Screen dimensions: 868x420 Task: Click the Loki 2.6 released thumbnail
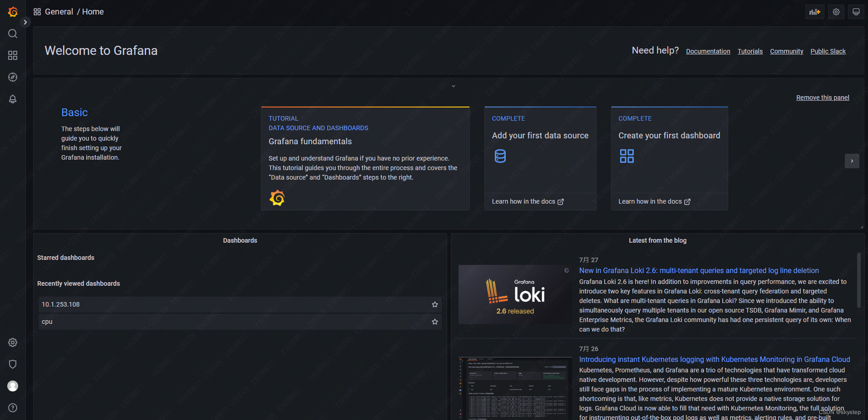515,294
